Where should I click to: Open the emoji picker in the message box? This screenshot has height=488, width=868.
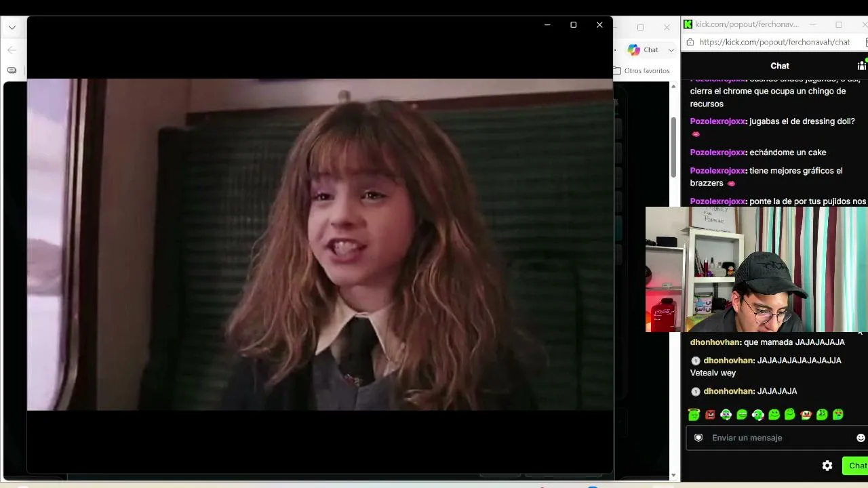pyautogui.click(x=861, y=438)
